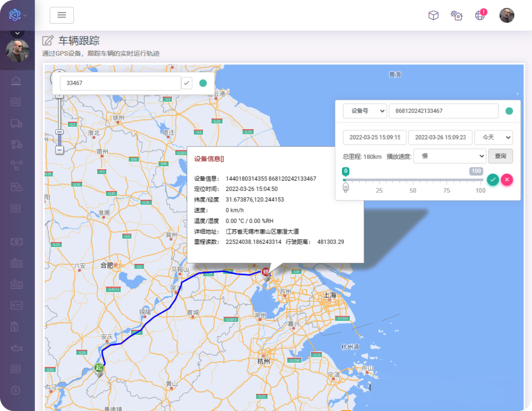The height and width of the screenshot is (411, 532).
Task: Click the map zoom out minus button
Action: (x=60, y=149)
